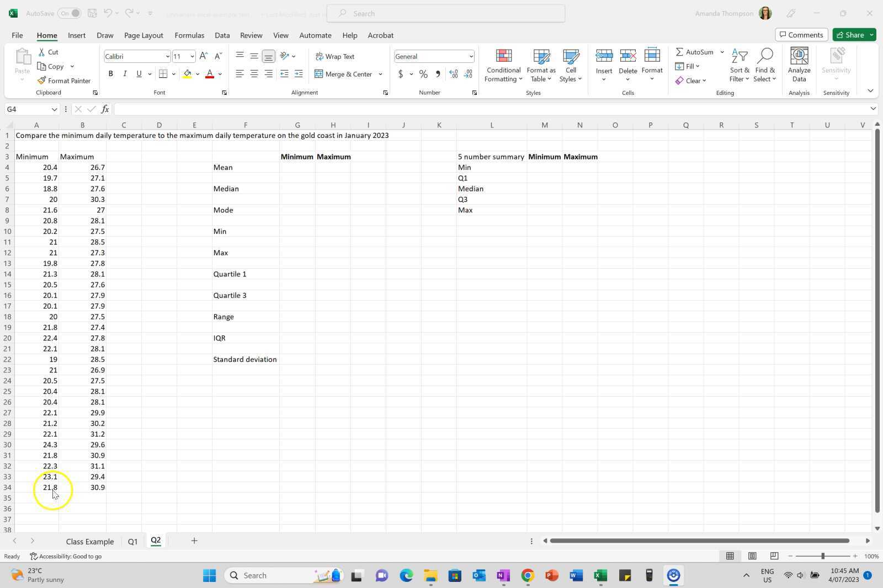The image size is (883, 588).
Task: Open the Formulas ribbon tab
Action: pyautogui.click(x=189, y=35)
